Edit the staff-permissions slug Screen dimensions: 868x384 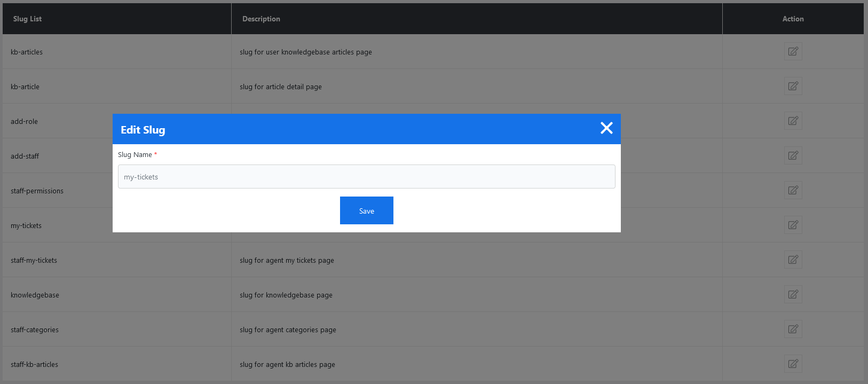pyautogui.click(x=793, y=191)
